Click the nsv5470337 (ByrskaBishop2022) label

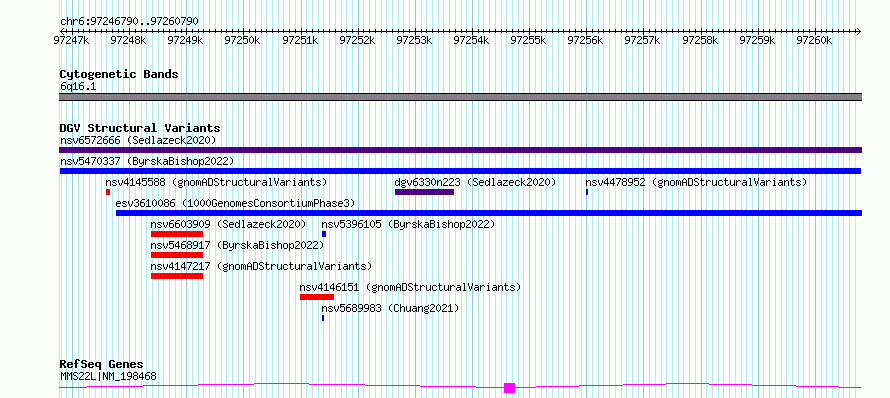click(x=146, y=161)
